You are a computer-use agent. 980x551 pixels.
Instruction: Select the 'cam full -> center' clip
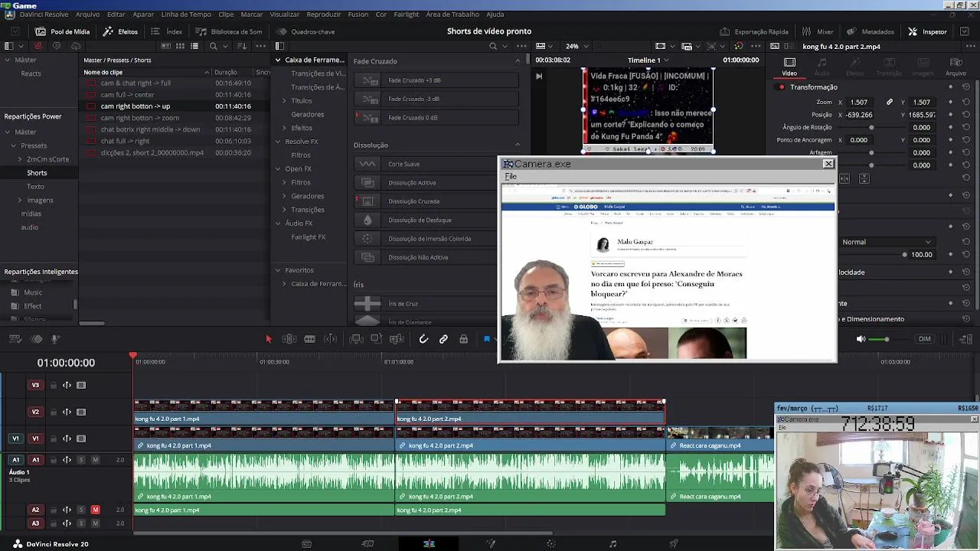[x=127, y=95]
